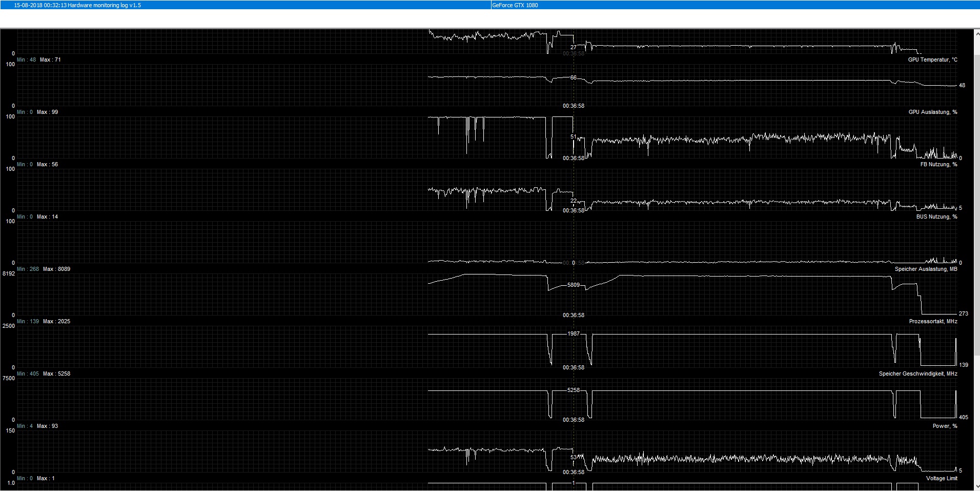Click the Max : 99 value
Viewport: 980px width, 491px height.
[47, 112]
